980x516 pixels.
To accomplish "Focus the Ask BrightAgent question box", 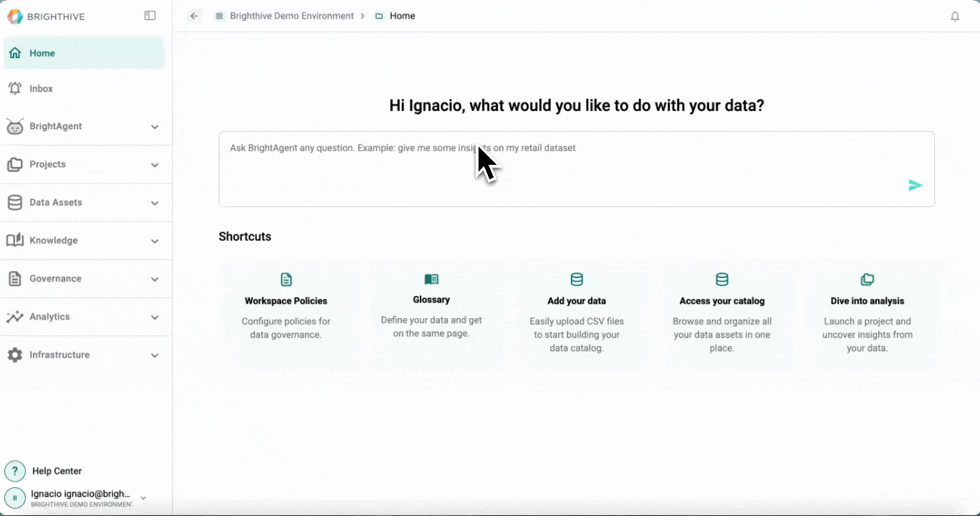I will [577, 169].
